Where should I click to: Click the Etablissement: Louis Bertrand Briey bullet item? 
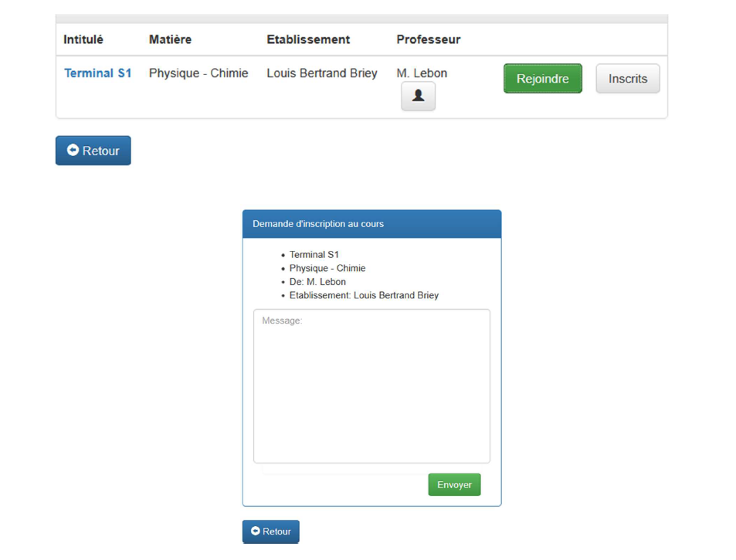click(364, 295)
